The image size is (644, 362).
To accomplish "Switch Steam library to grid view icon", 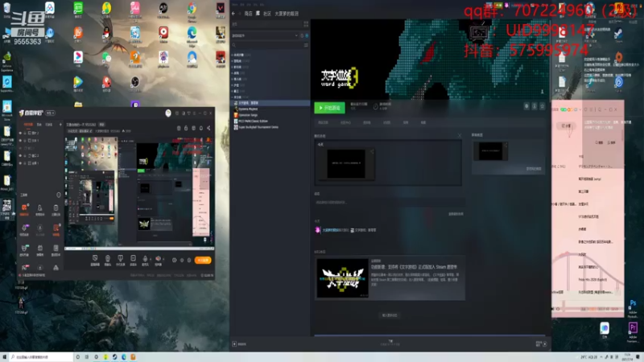I will [x=306, y=24].
